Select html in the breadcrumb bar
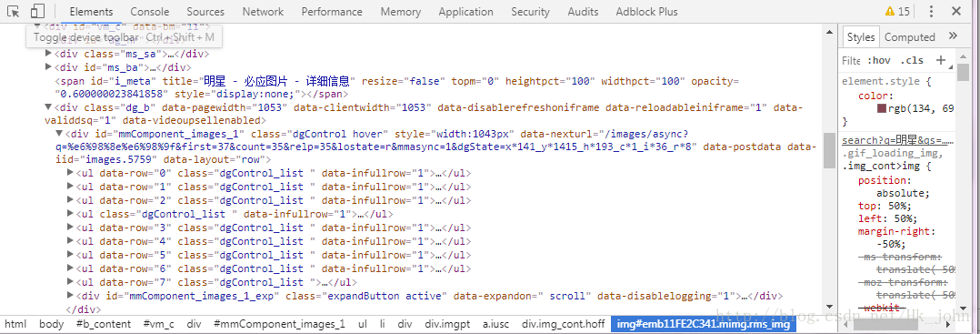980x334 pixels. click(15, 324)
